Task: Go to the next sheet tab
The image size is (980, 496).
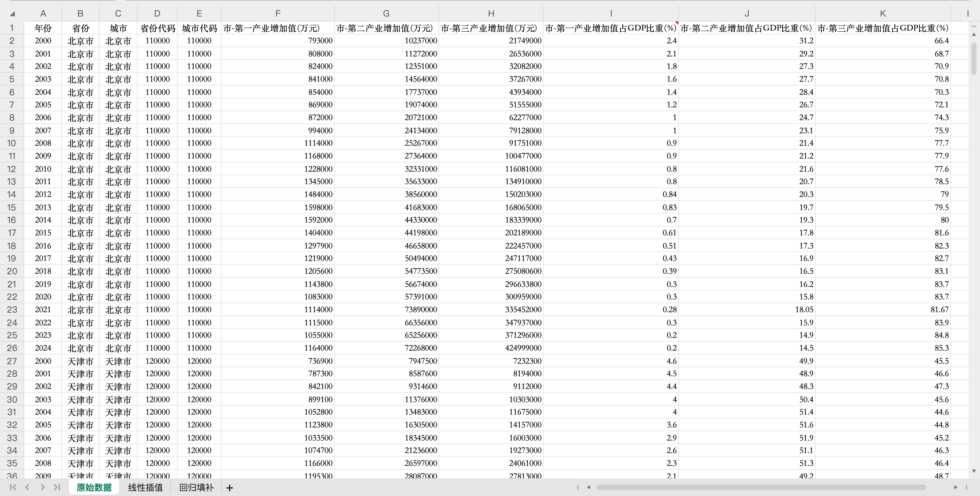Action: click(x=42, y=487)
